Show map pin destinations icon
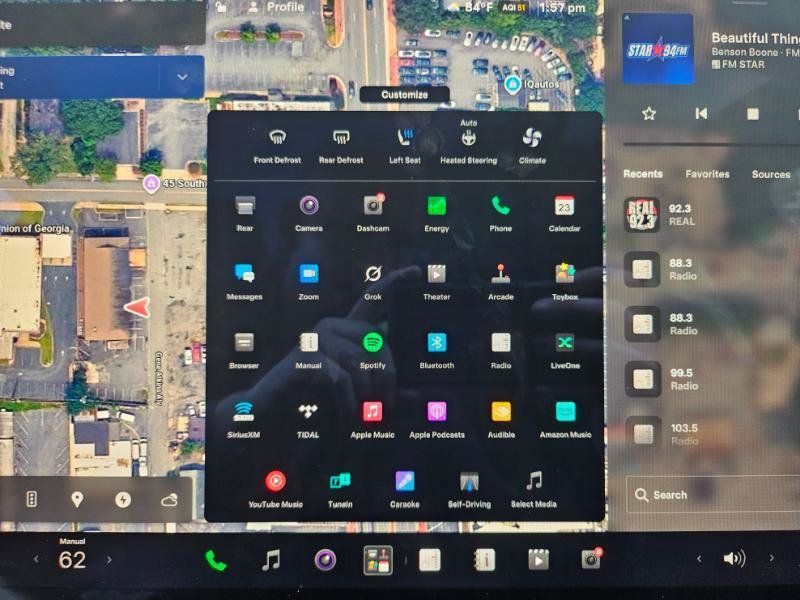800x600 pixels. (x=77, y=499)
